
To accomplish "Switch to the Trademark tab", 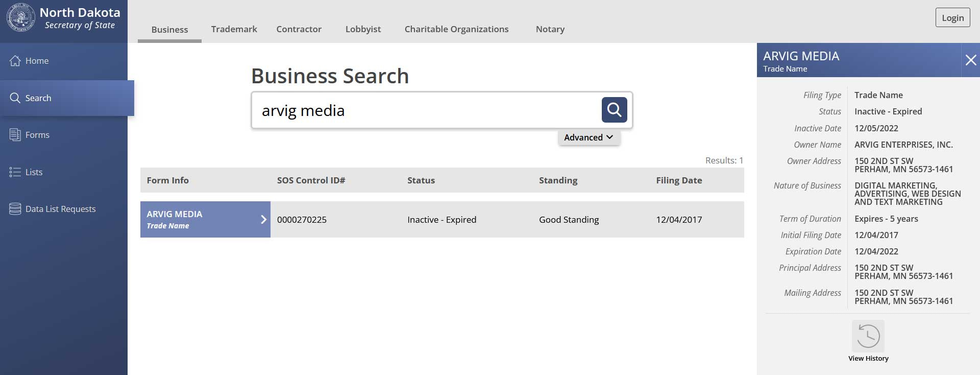I will point(234,29).
